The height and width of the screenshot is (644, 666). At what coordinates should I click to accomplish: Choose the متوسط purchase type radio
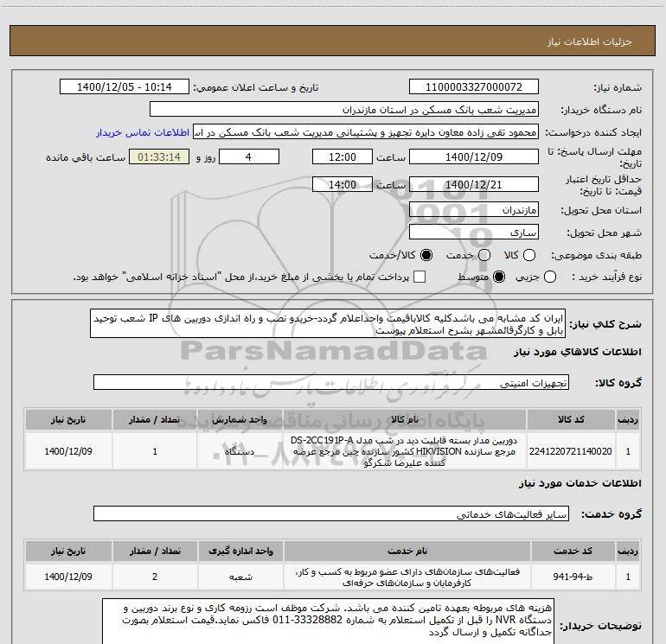coord(499,277)
